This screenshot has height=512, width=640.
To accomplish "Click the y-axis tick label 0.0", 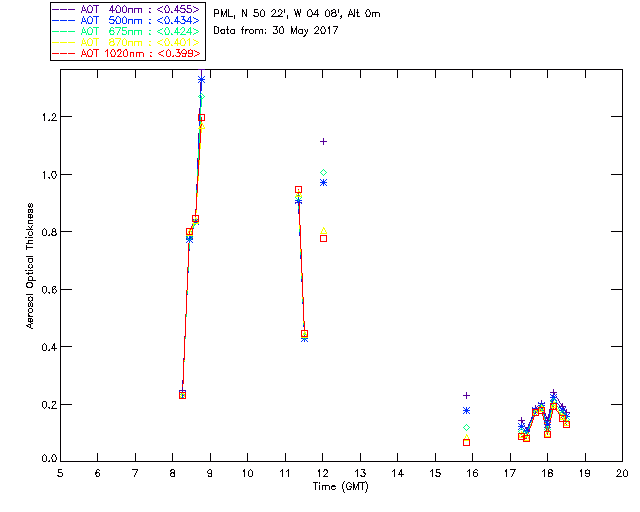I will click(x=49, y=459).
